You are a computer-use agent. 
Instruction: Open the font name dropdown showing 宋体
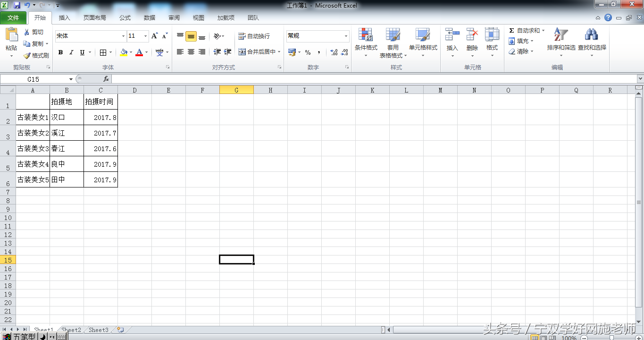tap(123, 36)
